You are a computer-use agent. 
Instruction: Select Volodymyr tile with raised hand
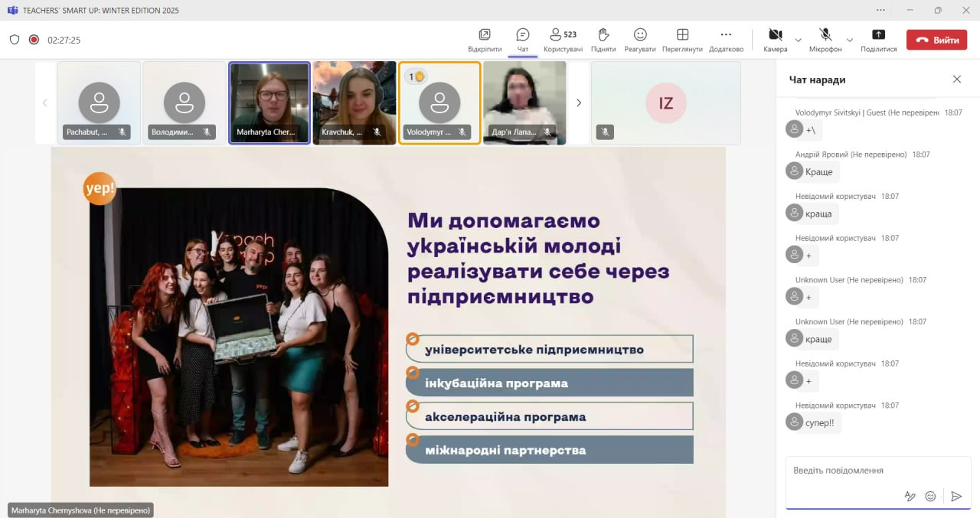pos(439,103)
